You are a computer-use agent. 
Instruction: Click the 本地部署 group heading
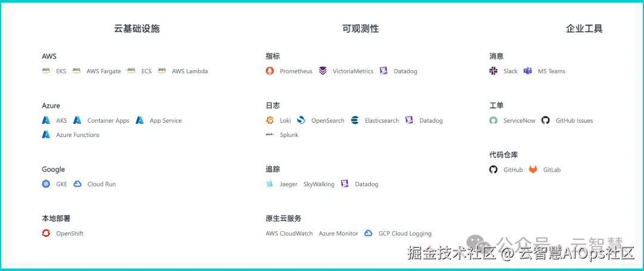tap(56, 219)
